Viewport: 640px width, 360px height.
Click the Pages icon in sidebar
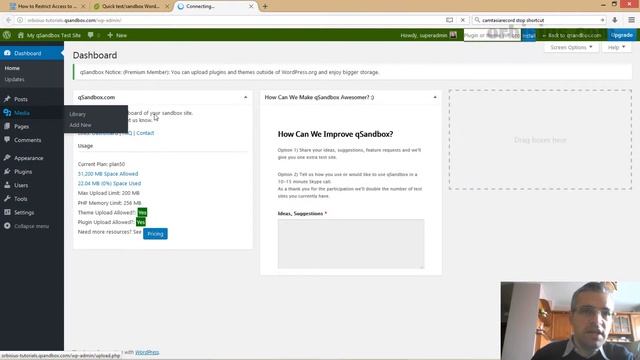tap(7, 127)
